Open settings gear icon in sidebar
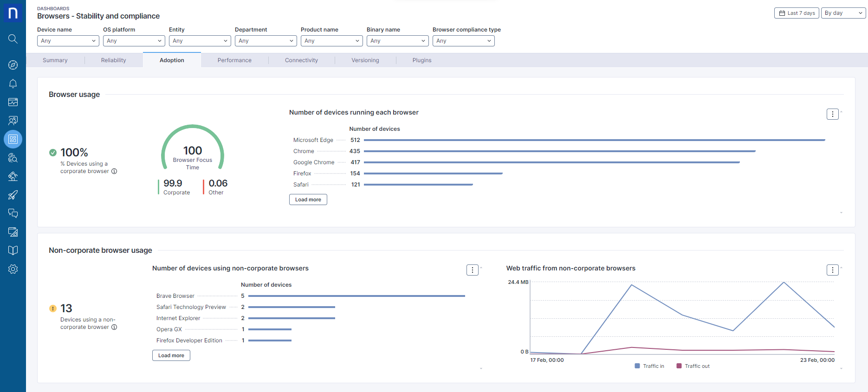The width and height of the screenshot is (868, 392). coord(13,269)
